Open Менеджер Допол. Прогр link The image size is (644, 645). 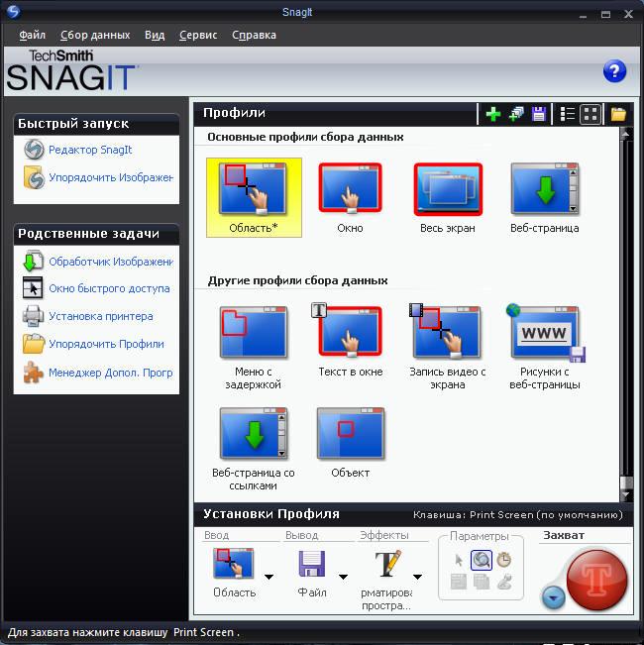pyautogui.click(x=111, y=373)
